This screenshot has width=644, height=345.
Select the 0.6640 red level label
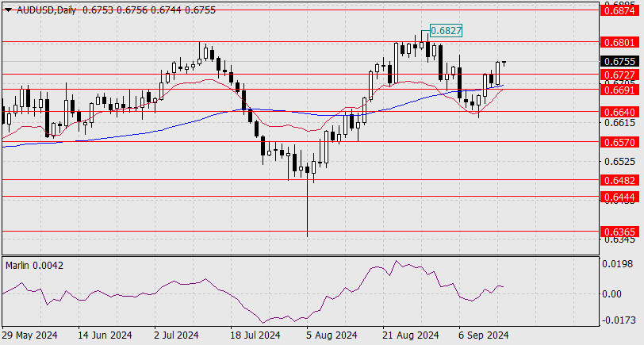(x=620, y=112)
